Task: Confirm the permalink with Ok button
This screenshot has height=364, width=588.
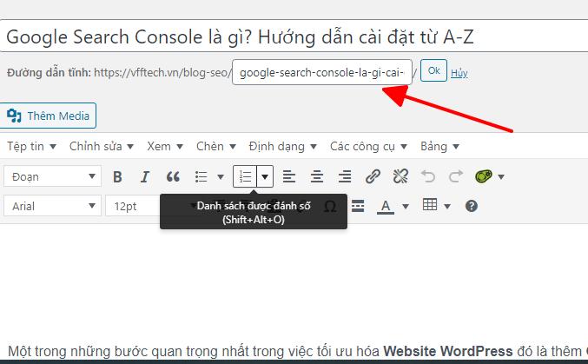Action: coord(434,70)
